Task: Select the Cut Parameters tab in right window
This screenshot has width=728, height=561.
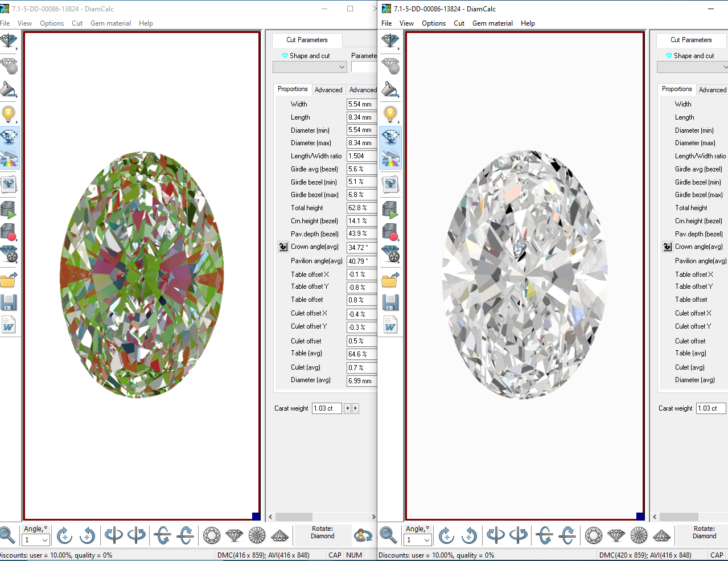Action: [691, 40]
